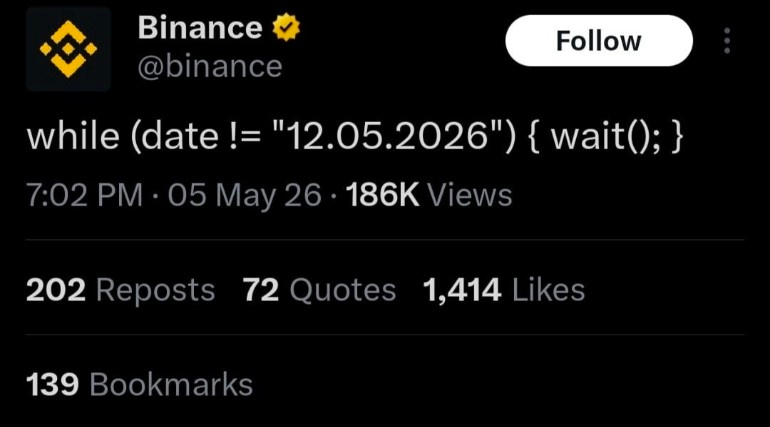
Task: Show the 1,414 Likes number
Action: tap(462, 290)
